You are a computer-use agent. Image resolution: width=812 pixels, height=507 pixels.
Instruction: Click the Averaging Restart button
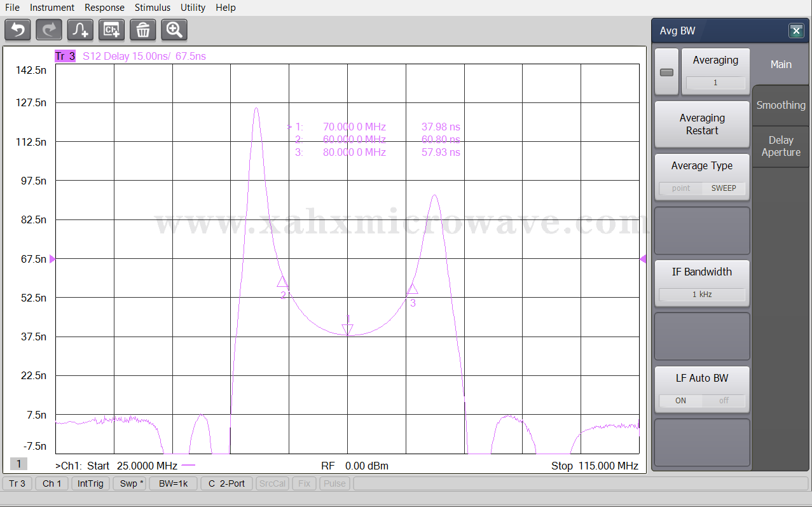pos(702,124)
